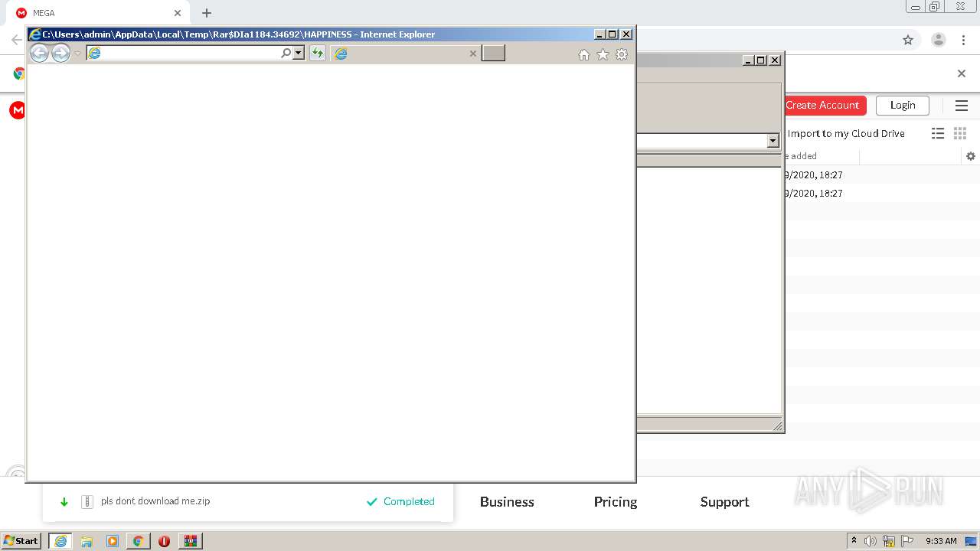980x551 pixels.
Task: Open the MEGA hamburger menu
Action: tap(962, 106)
